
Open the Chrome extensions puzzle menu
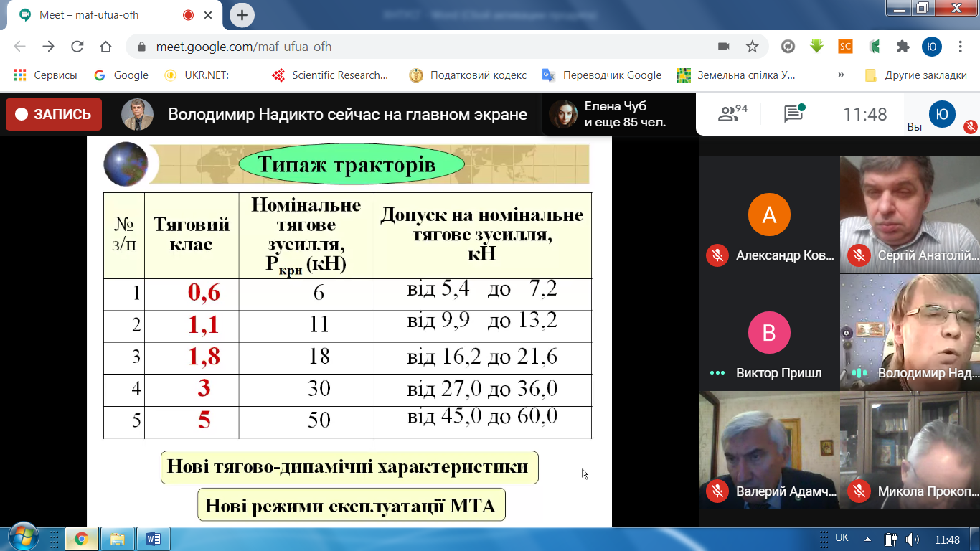pyautogui.click(x=903, y=47)
